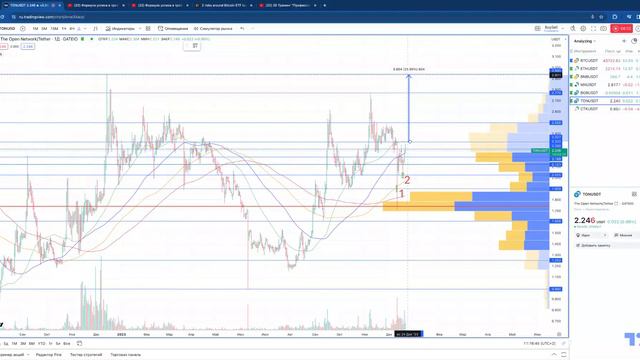Click the Оповещение (Alert) button
Viewport: 640px width, 360px height.
coord(173,29)
